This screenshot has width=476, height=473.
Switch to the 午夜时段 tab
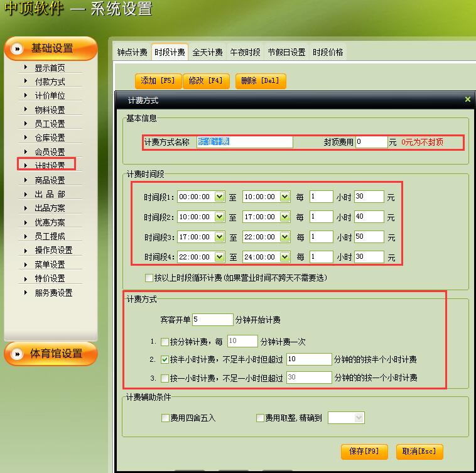click(x=245, y=52)
